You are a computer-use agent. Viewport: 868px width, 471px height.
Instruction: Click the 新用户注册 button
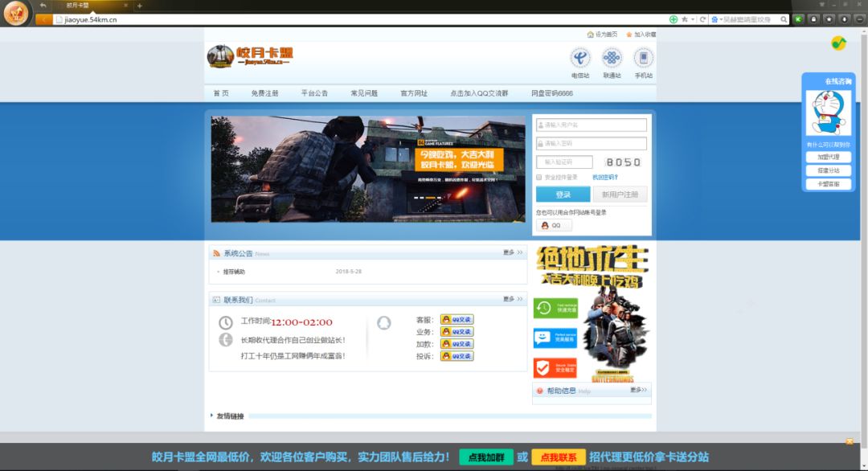coord(620,195)
